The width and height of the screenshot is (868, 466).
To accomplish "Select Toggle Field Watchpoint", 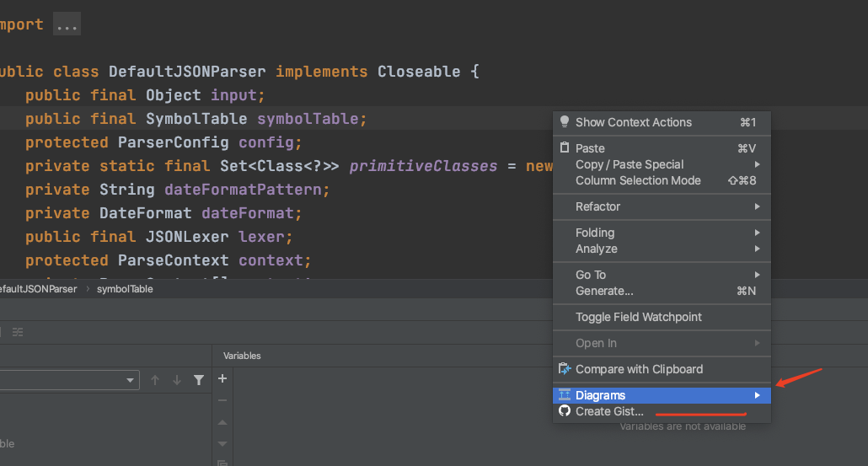I will point(662,317).
